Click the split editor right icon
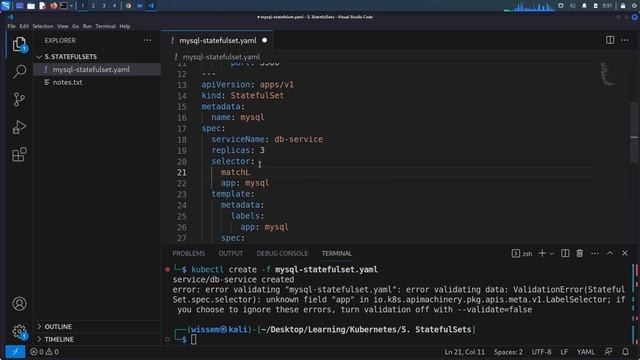This screenshot has height=360, width=640. click(610, 40)
